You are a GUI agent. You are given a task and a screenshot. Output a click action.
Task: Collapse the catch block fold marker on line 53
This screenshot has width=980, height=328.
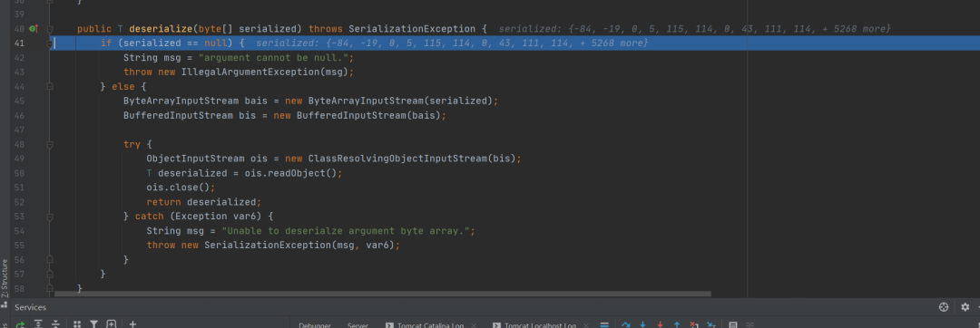[x=50, y=217]
